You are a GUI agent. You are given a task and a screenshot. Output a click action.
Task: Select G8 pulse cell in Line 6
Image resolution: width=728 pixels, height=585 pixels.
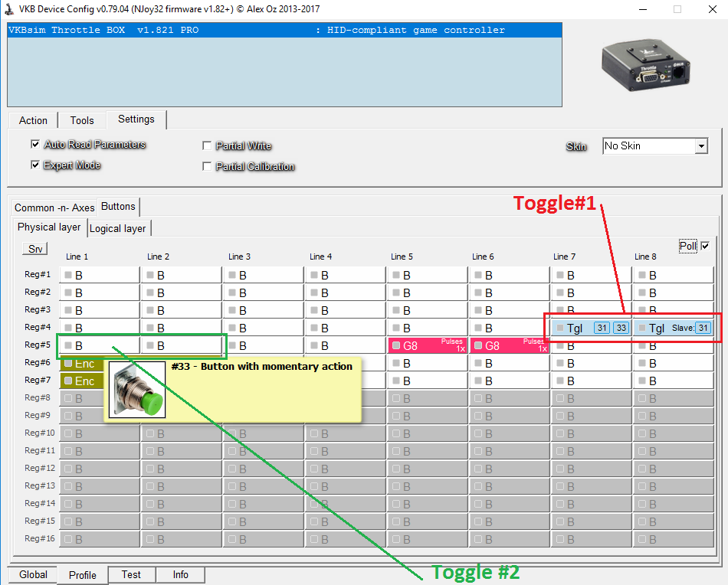click(x=510, y=345)
